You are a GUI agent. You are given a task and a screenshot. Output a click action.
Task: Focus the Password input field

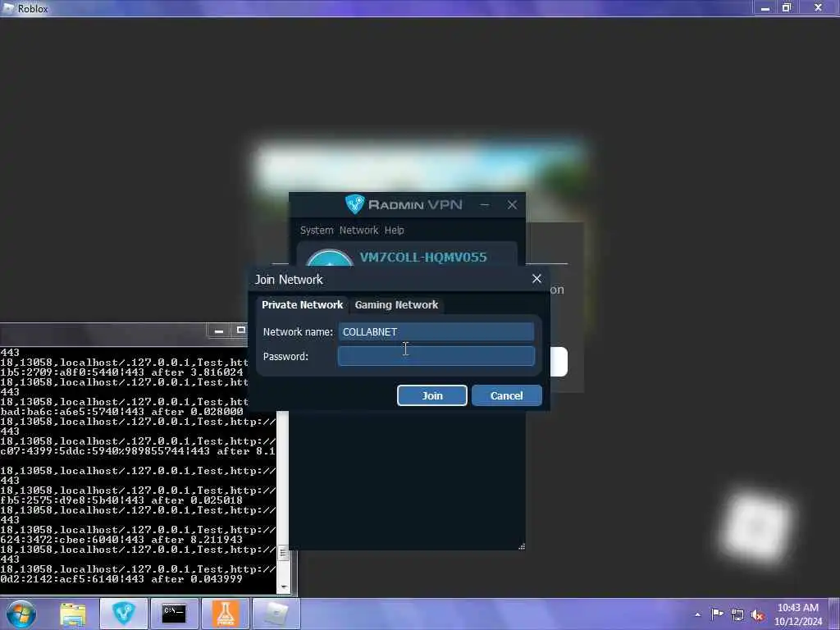(436, 356)
